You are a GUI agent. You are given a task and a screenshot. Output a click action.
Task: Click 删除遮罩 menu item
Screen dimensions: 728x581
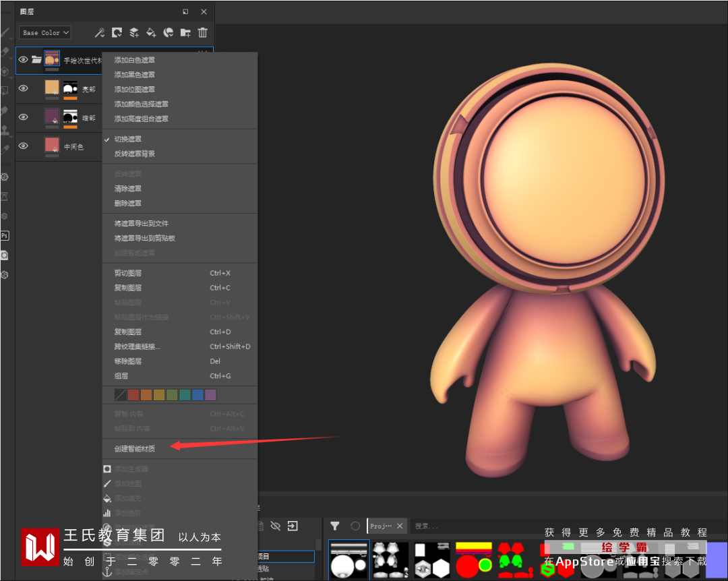[180, 203]
